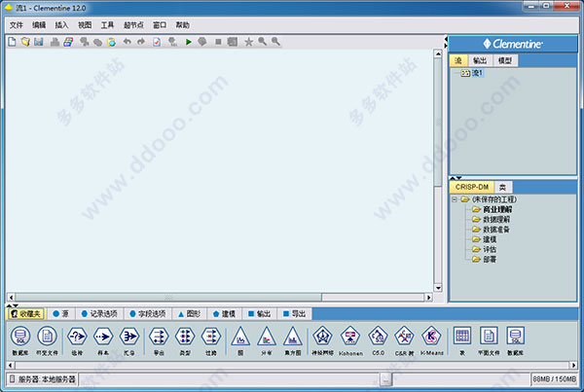This screenshot has height=392, width=584.
Task: Open the 工具 menu
Action: (x=107, y=25)
